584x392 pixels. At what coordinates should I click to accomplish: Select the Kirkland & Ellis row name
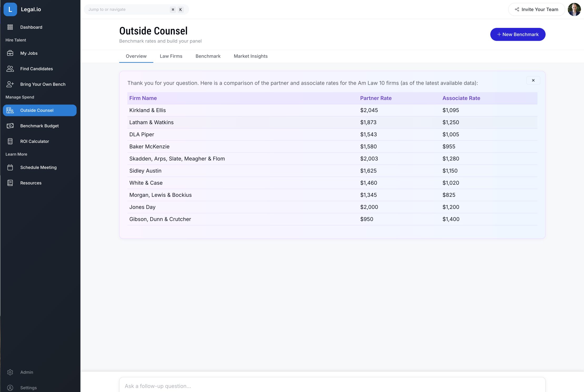pyautogui.click(x=147, y=110)
